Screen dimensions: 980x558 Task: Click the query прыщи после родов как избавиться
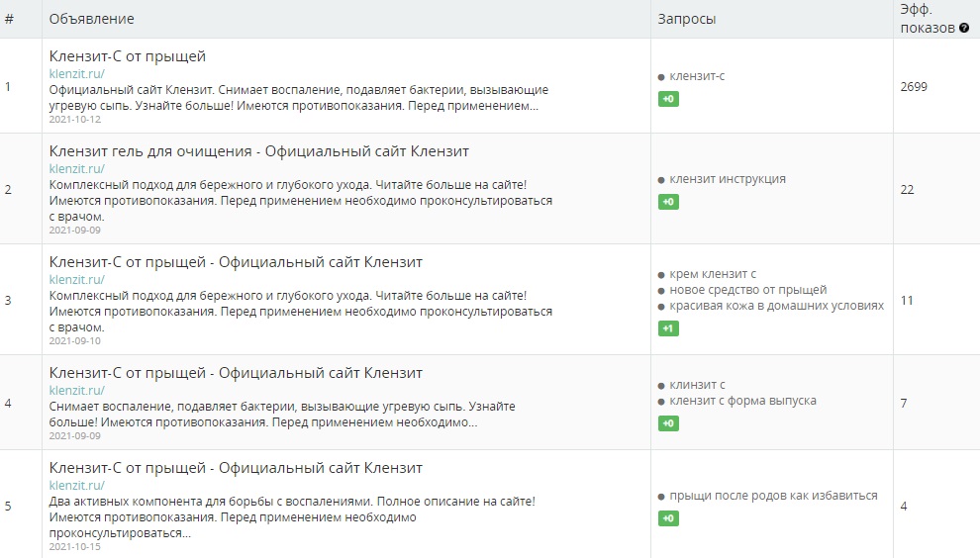coord(773,496)
